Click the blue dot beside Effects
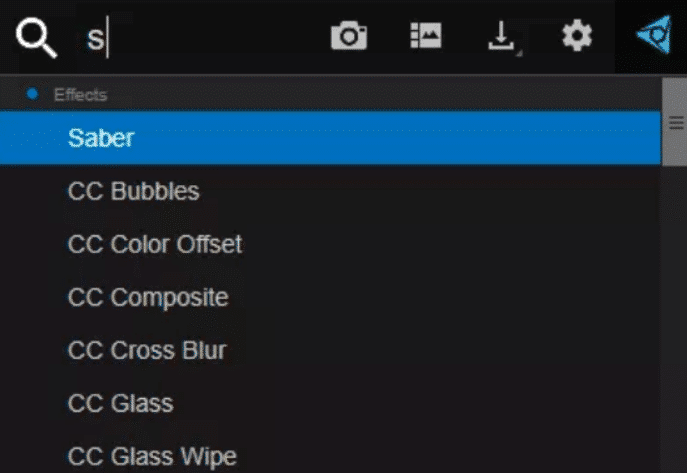Image resolution: width=687 pixels, height=474 pixels. 32,94
